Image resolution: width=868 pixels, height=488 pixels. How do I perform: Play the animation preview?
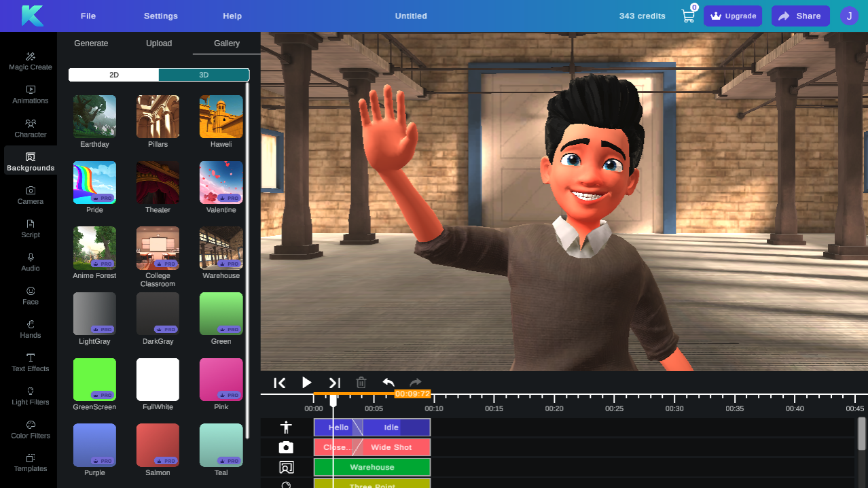click(x=306, y=383)
